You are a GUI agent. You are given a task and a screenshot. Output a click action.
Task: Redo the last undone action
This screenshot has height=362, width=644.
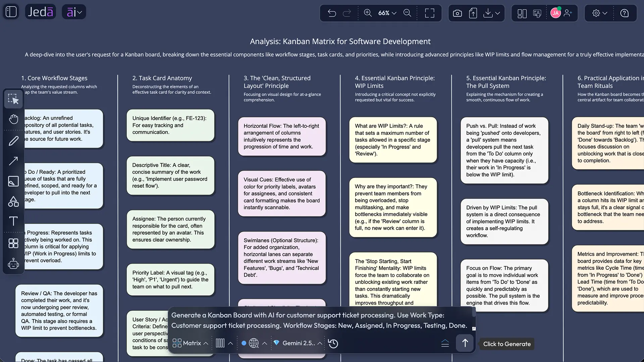(x=347, y=13)
